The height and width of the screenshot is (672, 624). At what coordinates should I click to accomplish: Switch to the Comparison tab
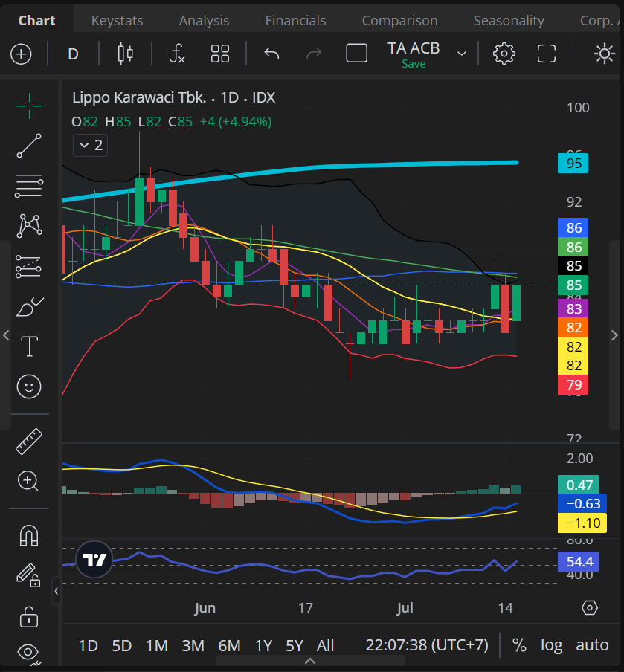(x=399, y=20)
